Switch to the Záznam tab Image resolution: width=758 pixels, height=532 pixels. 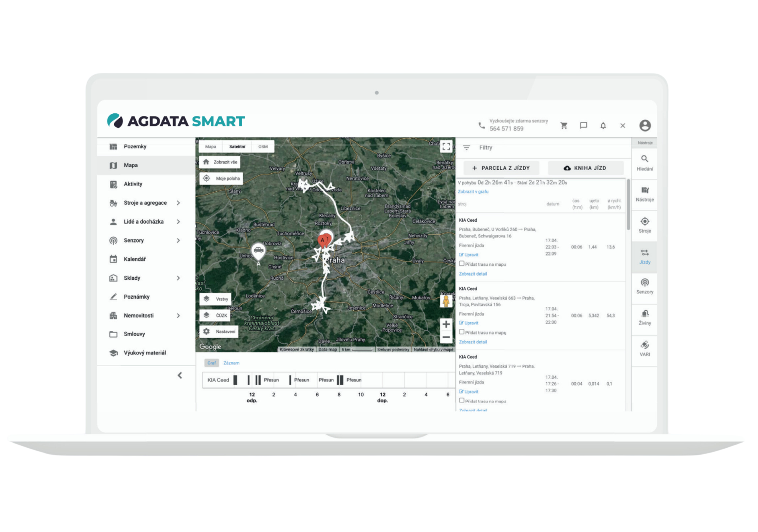coord(231,363)
